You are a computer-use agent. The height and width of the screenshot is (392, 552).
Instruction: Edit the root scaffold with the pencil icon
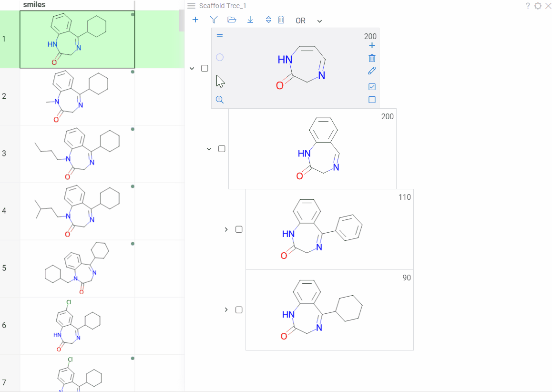[x=372, y=71]
